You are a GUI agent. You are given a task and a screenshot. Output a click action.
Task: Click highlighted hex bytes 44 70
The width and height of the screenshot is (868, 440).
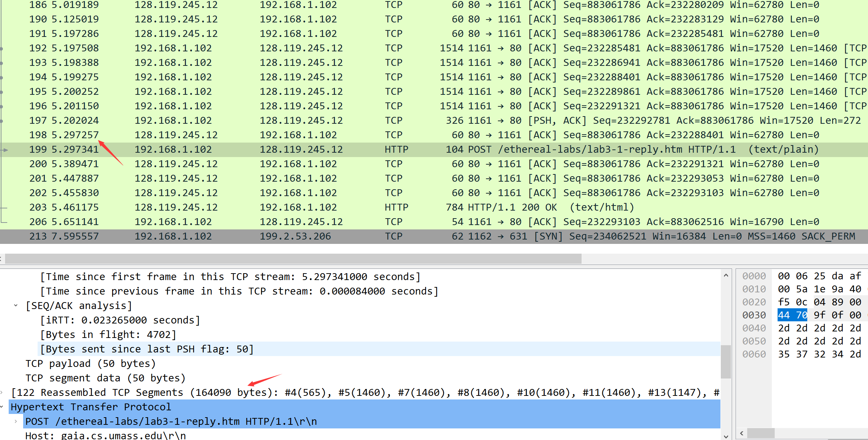click(x=792, y=315)
